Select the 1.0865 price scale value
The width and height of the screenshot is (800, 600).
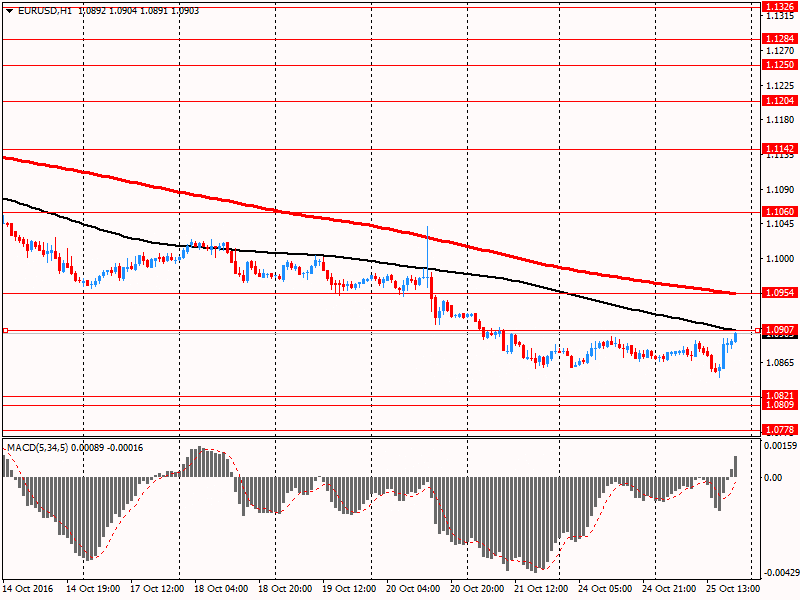tap(780, 363)
